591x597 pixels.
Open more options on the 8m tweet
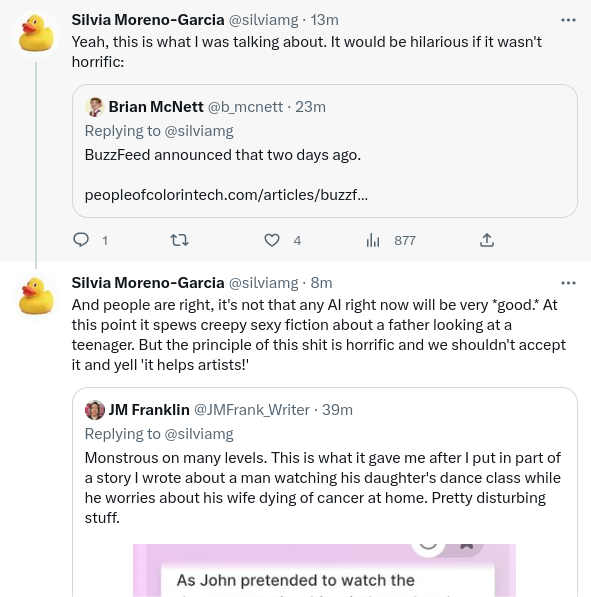click(x=568, y=283)
